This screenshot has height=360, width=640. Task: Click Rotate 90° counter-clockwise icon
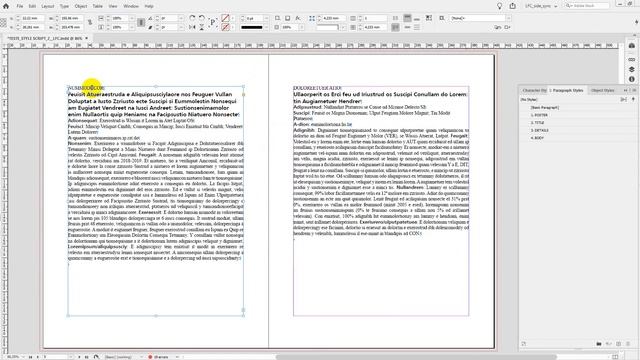[x=202, y=18]
